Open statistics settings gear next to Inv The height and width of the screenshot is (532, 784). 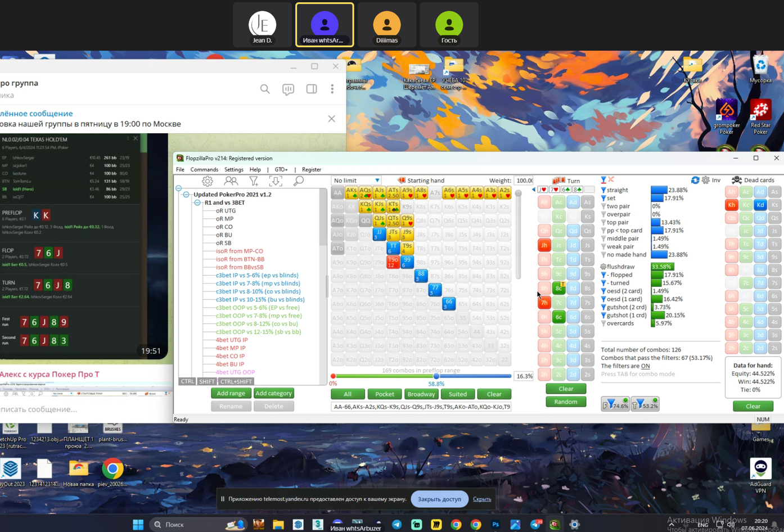point(706,180)
